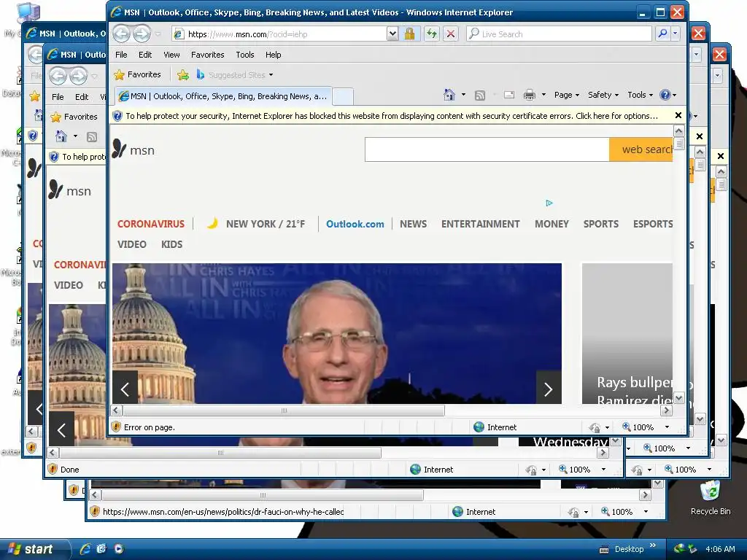This screenshot has height=560, width=747.
Task: Go back using front window's Back arrow
Action: pyautogui.click(x=122, y=34)
